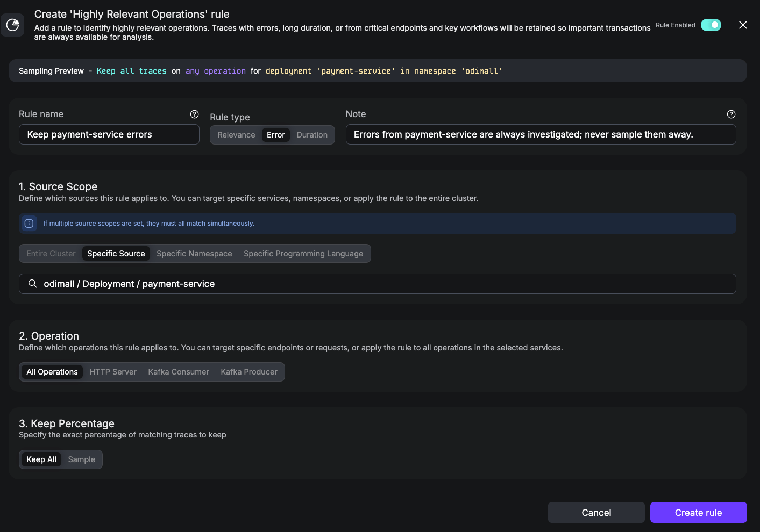
Task: Click the sampling rule icon in the header
Action: [12, 25]
